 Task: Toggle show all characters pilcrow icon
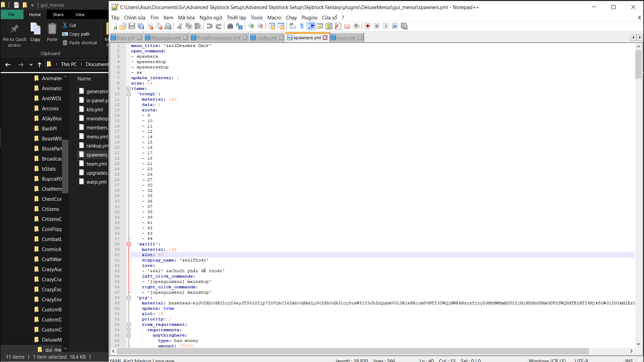[x=302, y=26]
